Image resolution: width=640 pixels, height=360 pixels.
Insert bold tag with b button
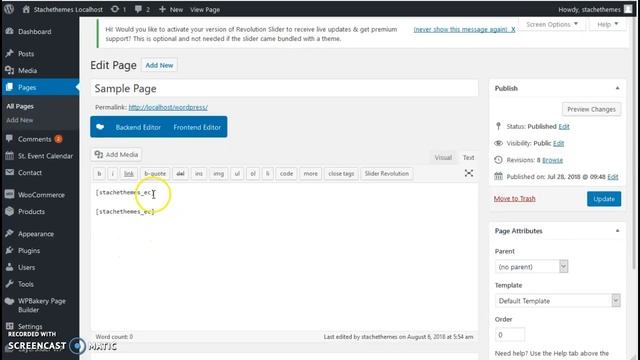pyautogui.click(x=99, y=173)
